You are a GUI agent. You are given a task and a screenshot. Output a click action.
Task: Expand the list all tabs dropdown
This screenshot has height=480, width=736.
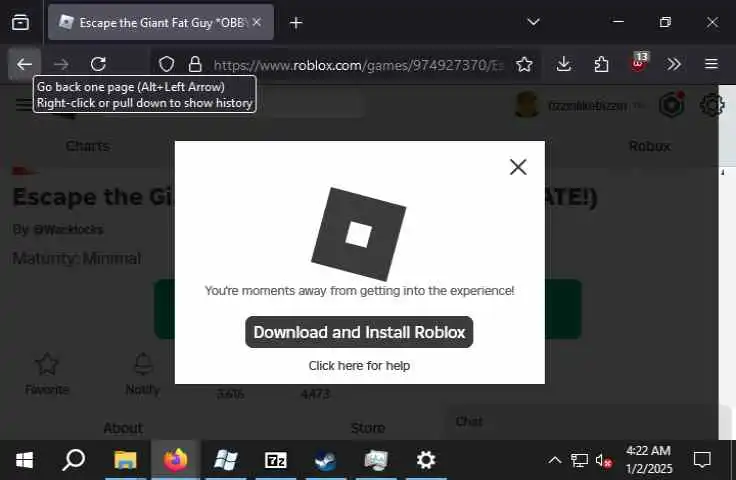point(533,22)
